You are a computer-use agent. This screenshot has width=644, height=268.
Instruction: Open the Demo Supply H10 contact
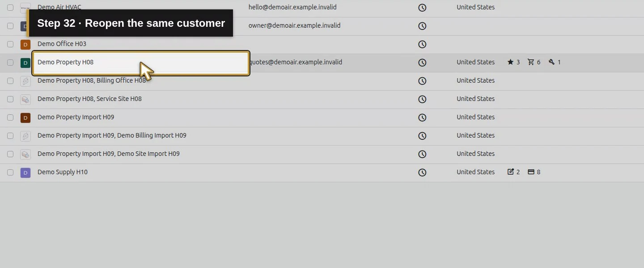pos(63,172)
